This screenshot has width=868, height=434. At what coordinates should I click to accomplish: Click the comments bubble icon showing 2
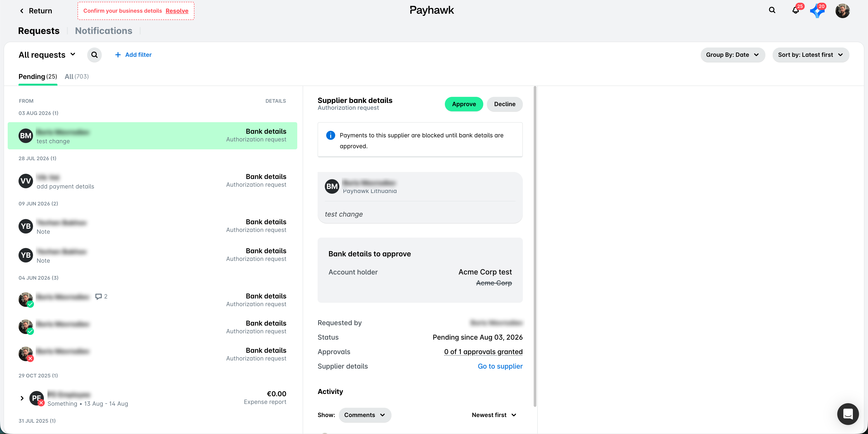(98, 296)
